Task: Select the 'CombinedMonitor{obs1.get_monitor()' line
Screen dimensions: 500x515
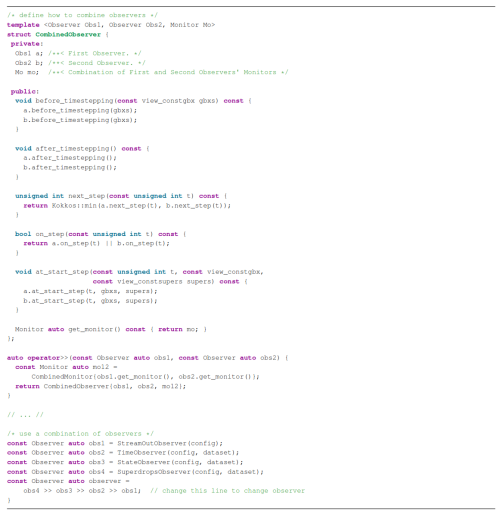Action: tap(145, 377)
